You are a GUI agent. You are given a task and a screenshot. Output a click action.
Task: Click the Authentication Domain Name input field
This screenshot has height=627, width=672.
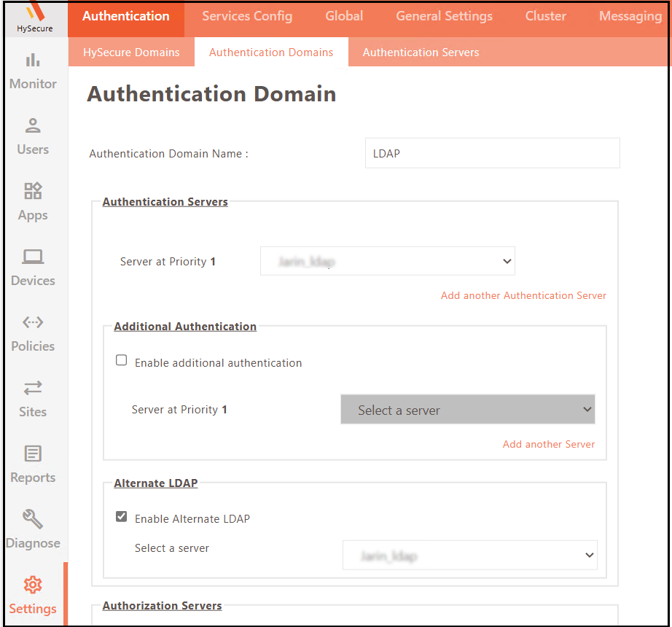[x=492, y=153]
